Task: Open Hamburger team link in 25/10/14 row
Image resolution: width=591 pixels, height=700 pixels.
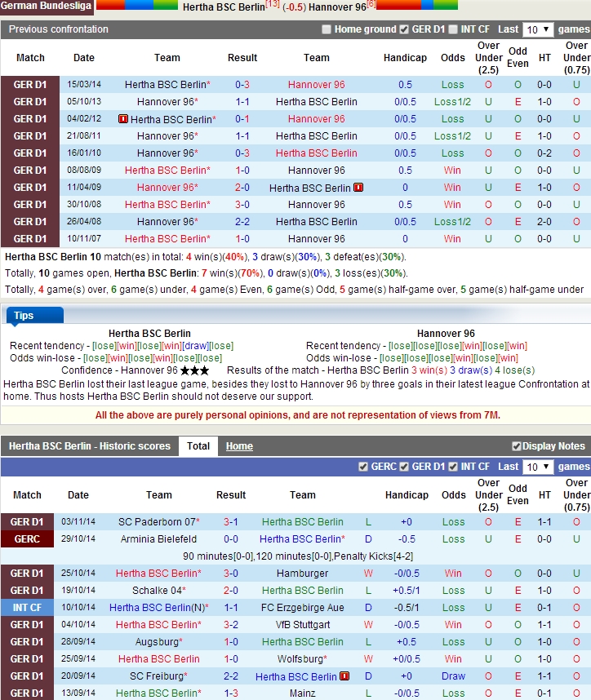Action: point(302,573)
